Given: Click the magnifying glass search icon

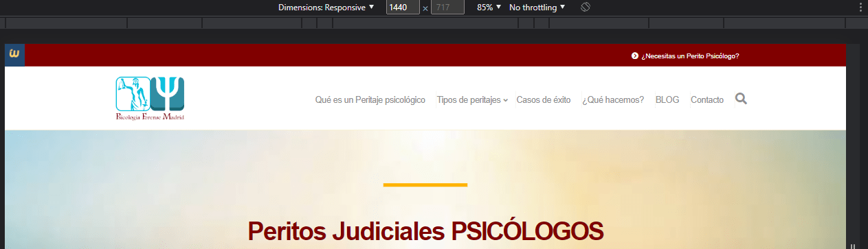Looking at the screenshot, I should [x=741, y=99].
